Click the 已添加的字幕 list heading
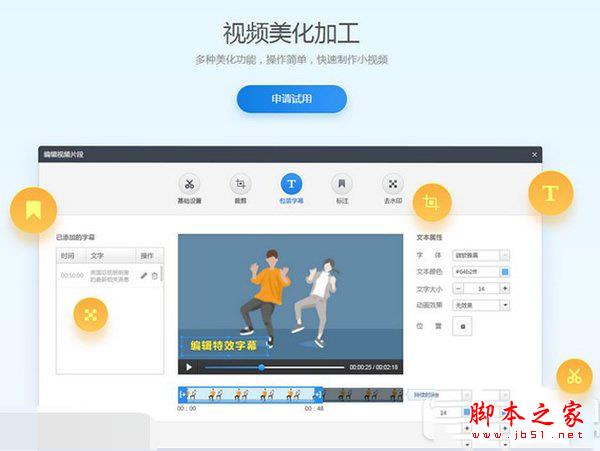The height and width of the screenshot is (451, 600). 75,237
